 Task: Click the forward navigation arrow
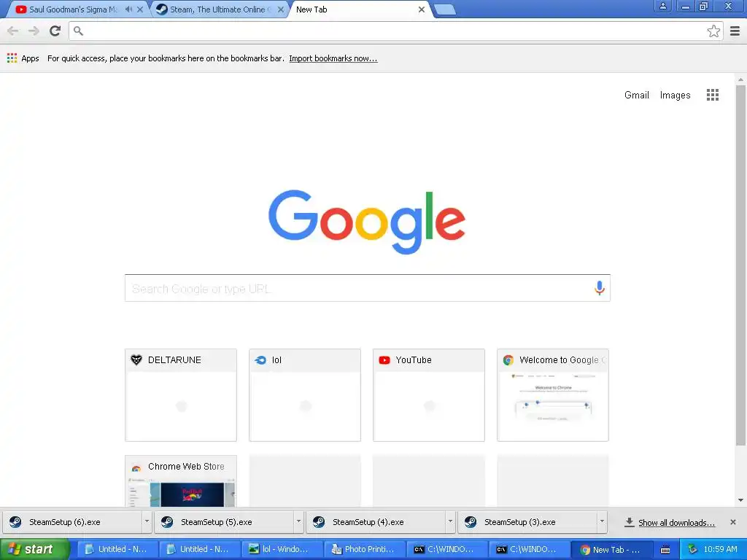pos(34,31)
